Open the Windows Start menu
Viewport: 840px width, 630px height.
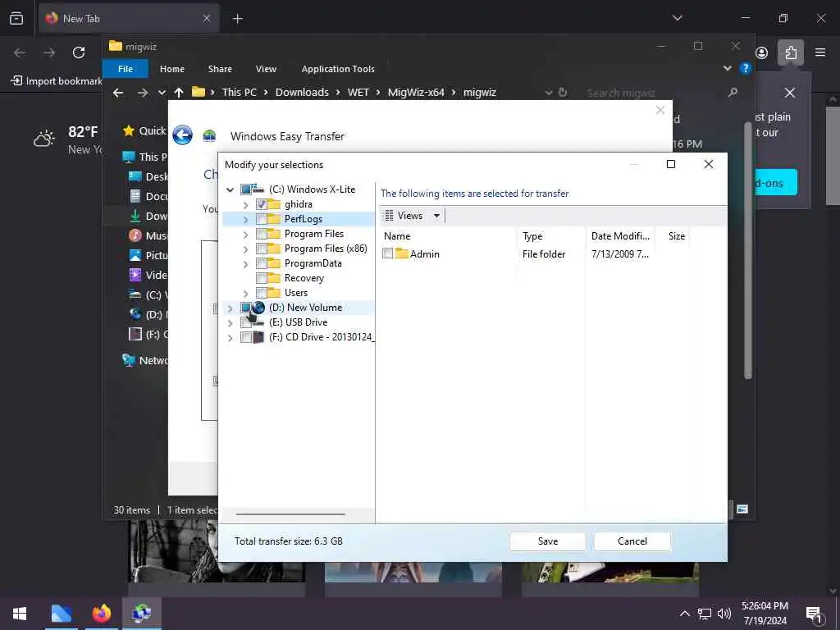(x=20, y=614)
